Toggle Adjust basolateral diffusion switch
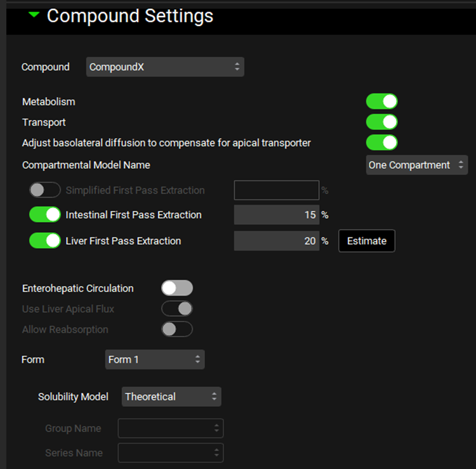The height and width of the screenshot is (469, 476). point(381,142)
